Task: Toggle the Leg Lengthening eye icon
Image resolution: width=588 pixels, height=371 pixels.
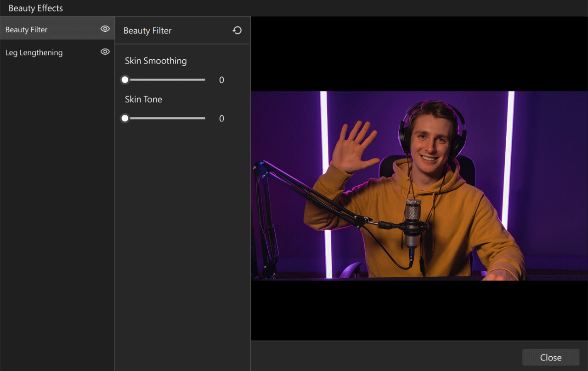Action: pos(105,52)
